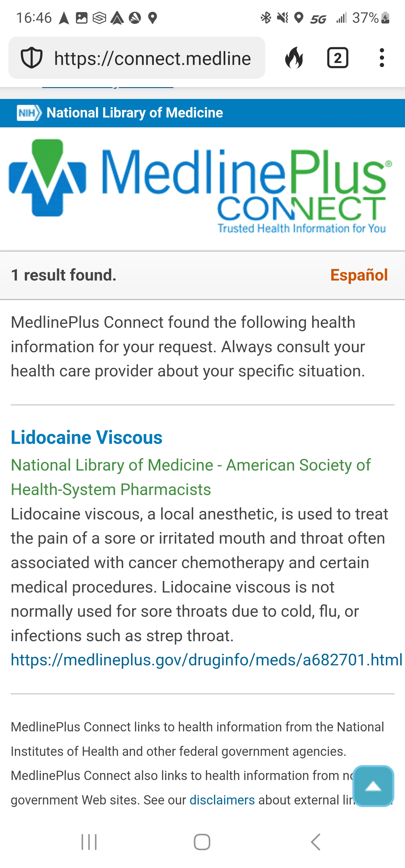Viewport: 405px width, 868px height.
Task: Tap the tracking protection shield icon
Action: [32, 58]
